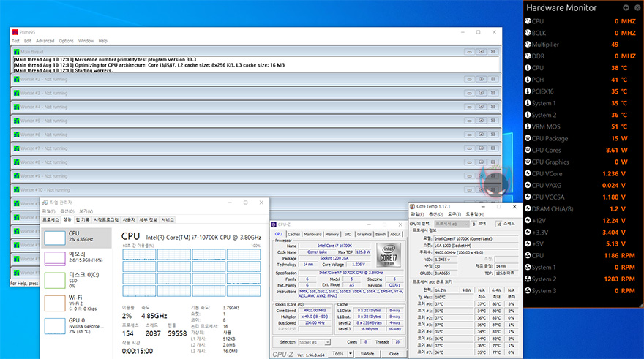Select the 메모리 item in Task Manager sidebar
This screenshot has height=359, width=644.
tap(77, 257)
